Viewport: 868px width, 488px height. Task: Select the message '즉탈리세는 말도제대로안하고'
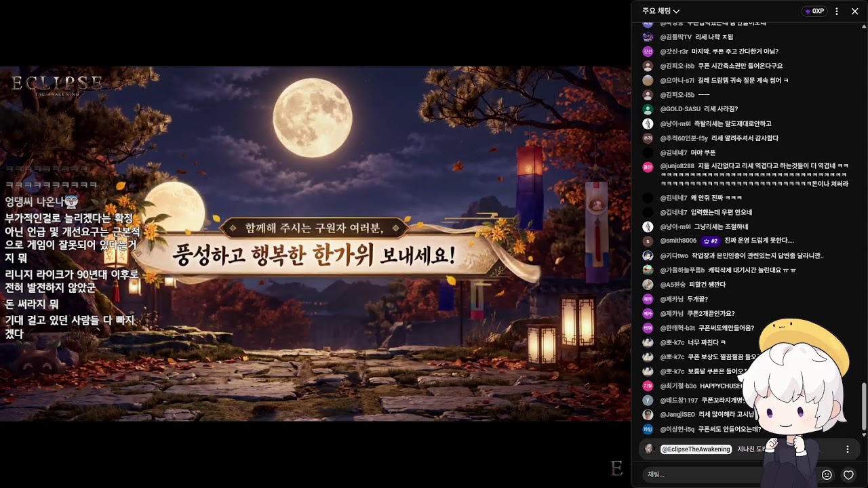[733, 124]
